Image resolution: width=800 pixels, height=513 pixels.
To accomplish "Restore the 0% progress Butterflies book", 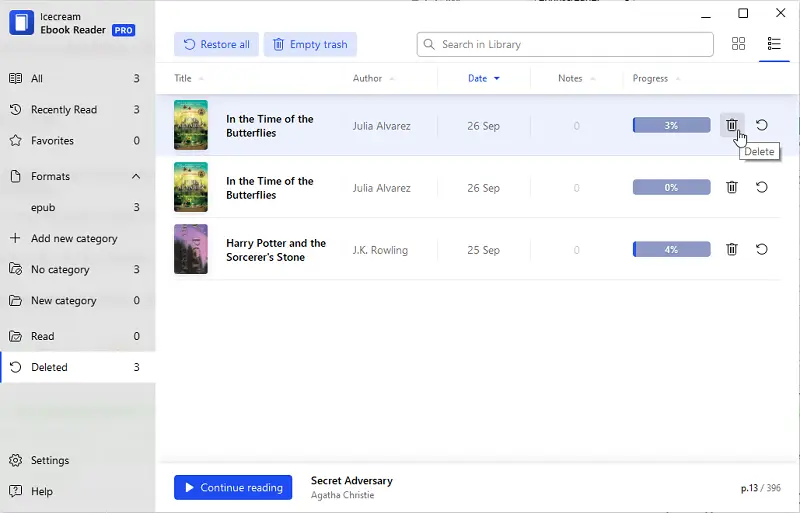I will pyautogui.click(x=761, y=187).
